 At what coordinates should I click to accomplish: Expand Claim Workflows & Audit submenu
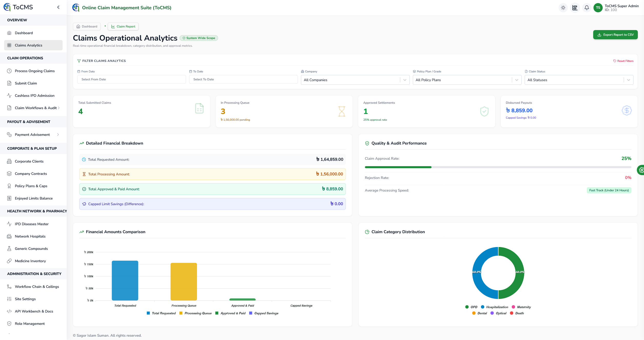33,108
